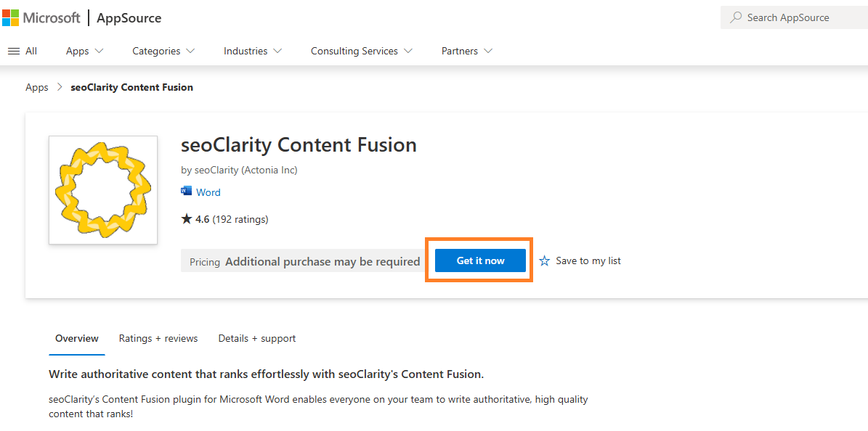Click the seoClarity yellow ring logo
This screenshot has width=868, height=431.
coord(103,190)
